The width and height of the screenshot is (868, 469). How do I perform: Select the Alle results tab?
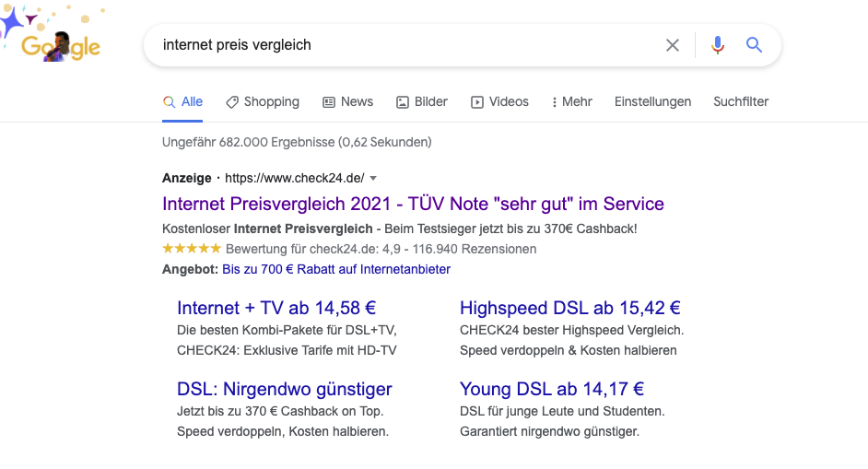(182, 102)
